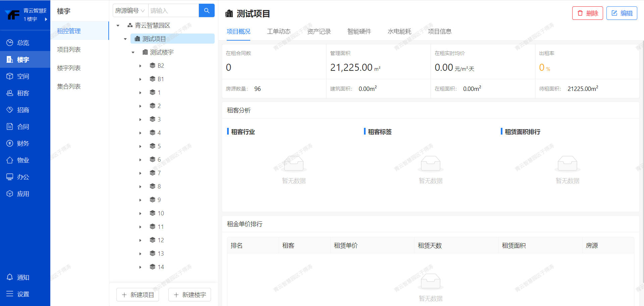Open the 财务 yen icon in sidebar
This screenshot has width=644, height=306.
(x=10, y=143)
